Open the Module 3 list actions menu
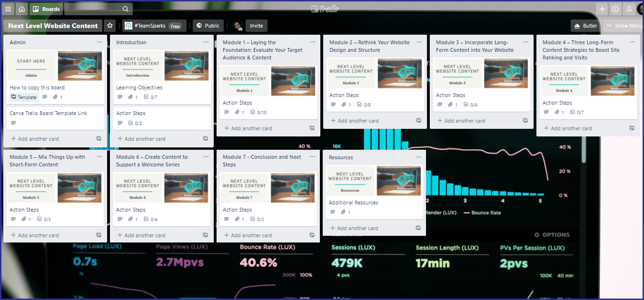This screenshot has width=644, height=300. tap(526, 42)
